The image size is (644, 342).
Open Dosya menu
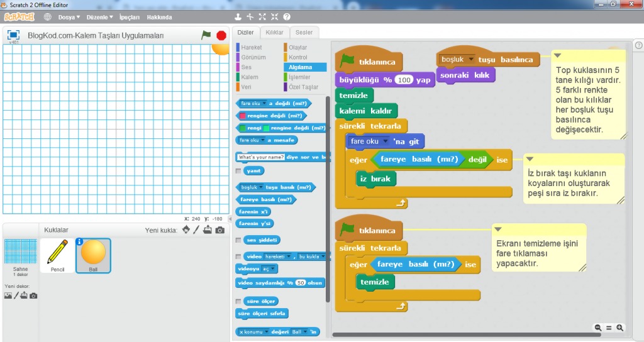(x=69, y=17)
